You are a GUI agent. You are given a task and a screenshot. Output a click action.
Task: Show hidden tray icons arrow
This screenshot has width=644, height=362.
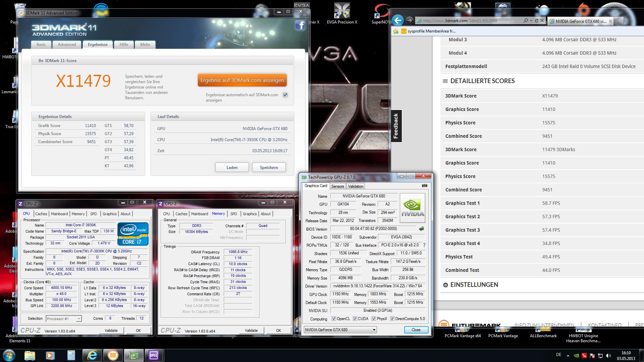(x=568, y=355)
